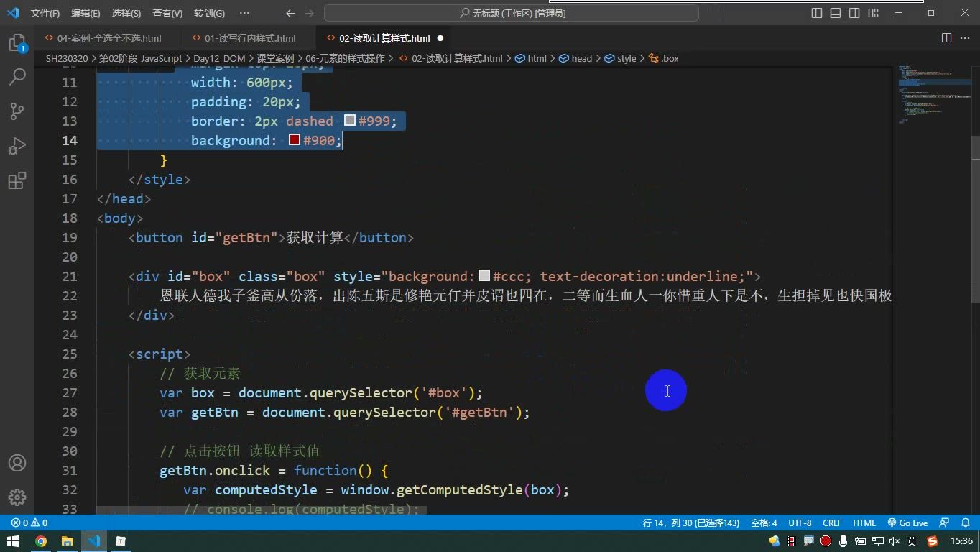Toggle the primary side bar
This screenshot has height=552, width=980.
817,13
